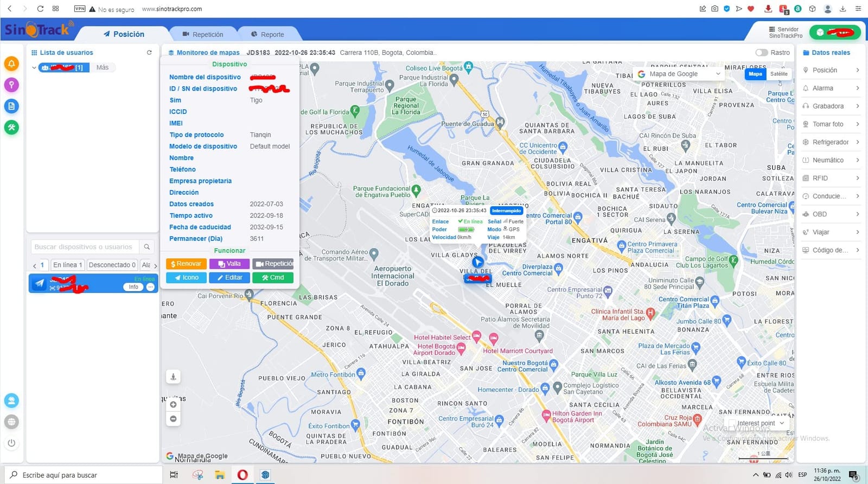
Task: Click the Más tab in user list
Action: point(103,68)
